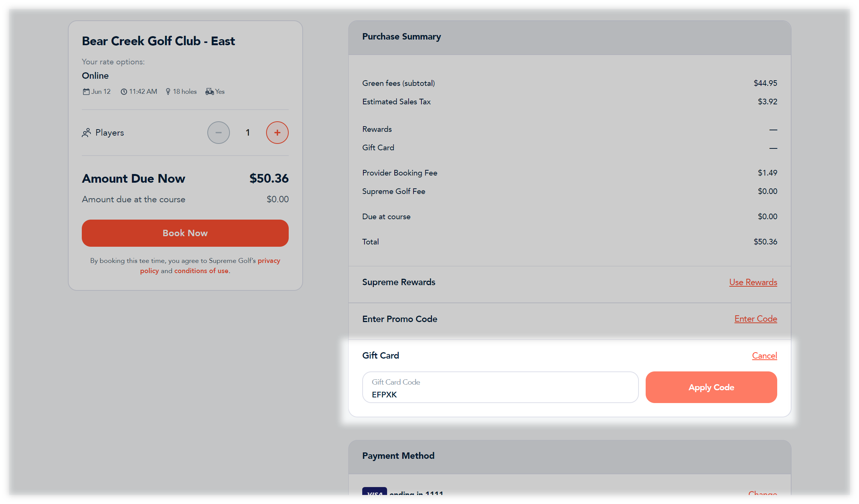Click the Supreme Golf Fee label

394,191
